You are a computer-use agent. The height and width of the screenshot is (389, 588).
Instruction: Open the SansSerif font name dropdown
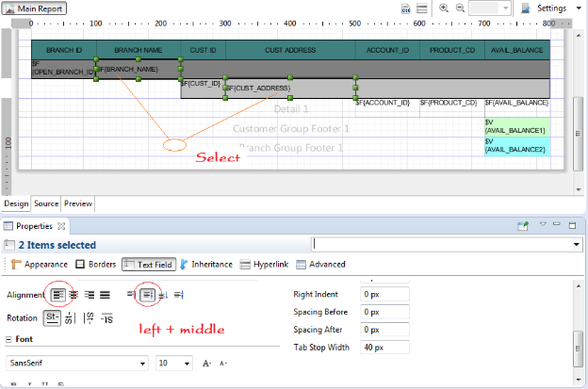point(142,363)
